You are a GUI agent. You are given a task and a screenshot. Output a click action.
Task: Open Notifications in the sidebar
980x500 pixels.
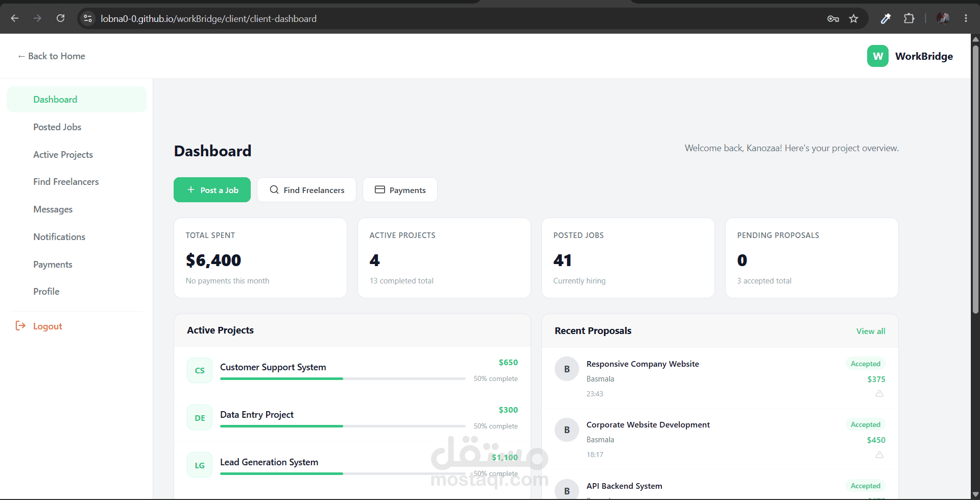click(77, 237)
